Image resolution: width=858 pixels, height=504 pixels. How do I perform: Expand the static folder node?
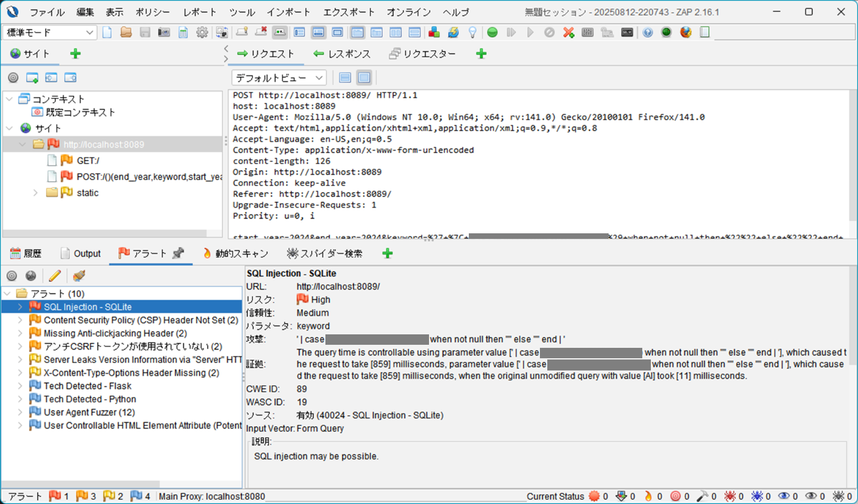point(36,192)
